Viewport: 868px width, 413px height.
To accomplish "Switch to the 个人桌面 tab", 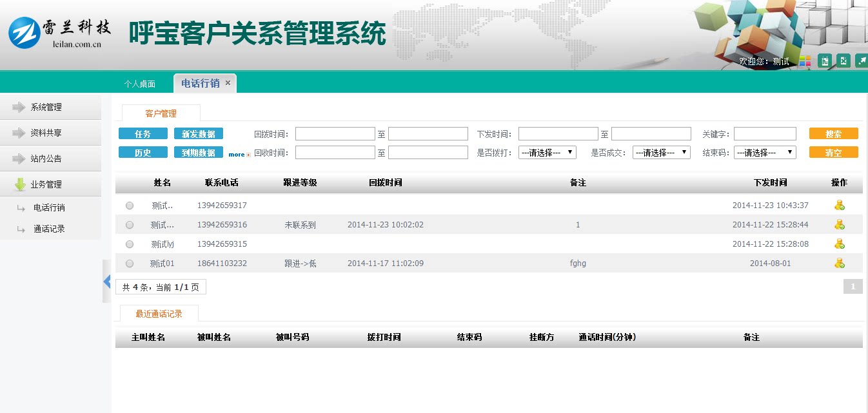I will coord(140,84).
